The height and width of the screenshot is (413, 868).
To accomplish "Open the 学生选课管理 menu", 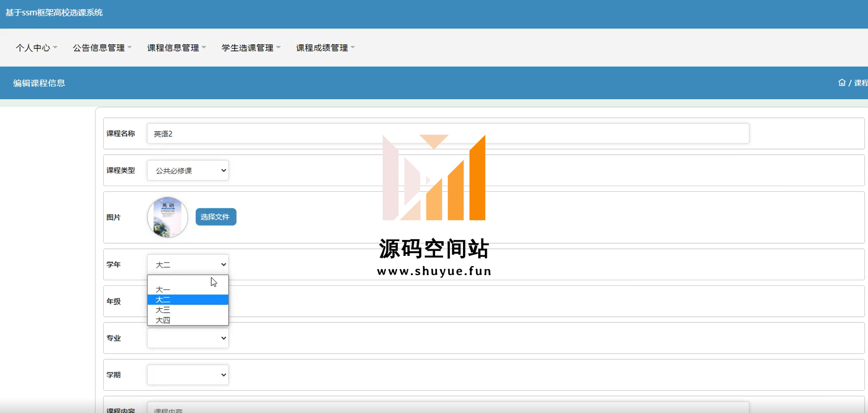I will (x=251, y=48).
